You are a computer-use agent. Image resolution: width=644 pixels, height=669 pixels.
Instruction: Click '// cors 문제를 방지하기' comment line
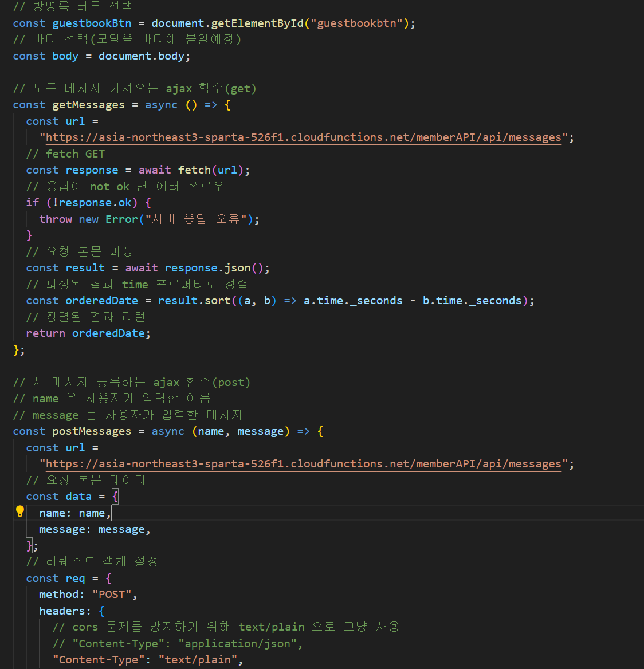pos(226,627)
